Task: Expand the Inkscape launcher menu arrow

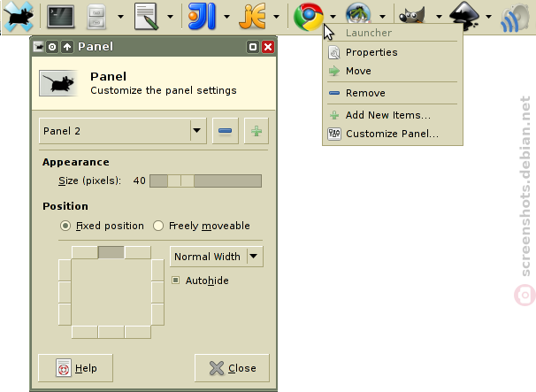Action: (488, 16)
